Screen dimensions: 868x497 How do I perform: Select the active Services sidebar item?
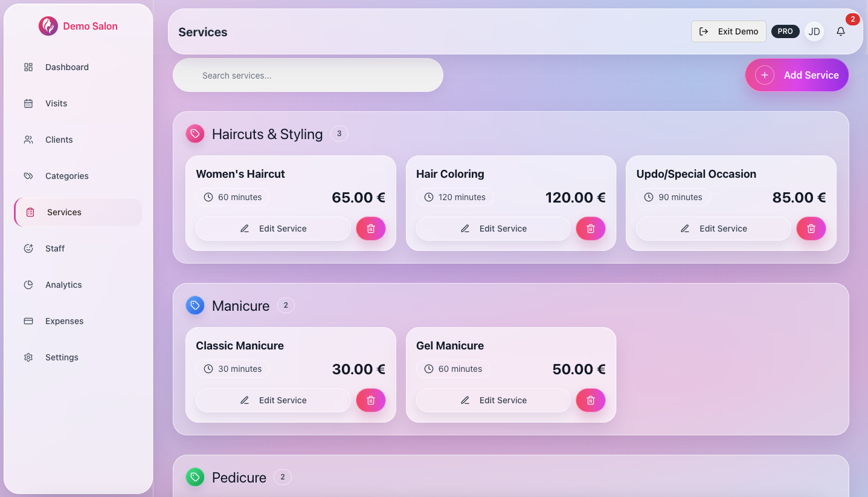click(x=78, y=212)
